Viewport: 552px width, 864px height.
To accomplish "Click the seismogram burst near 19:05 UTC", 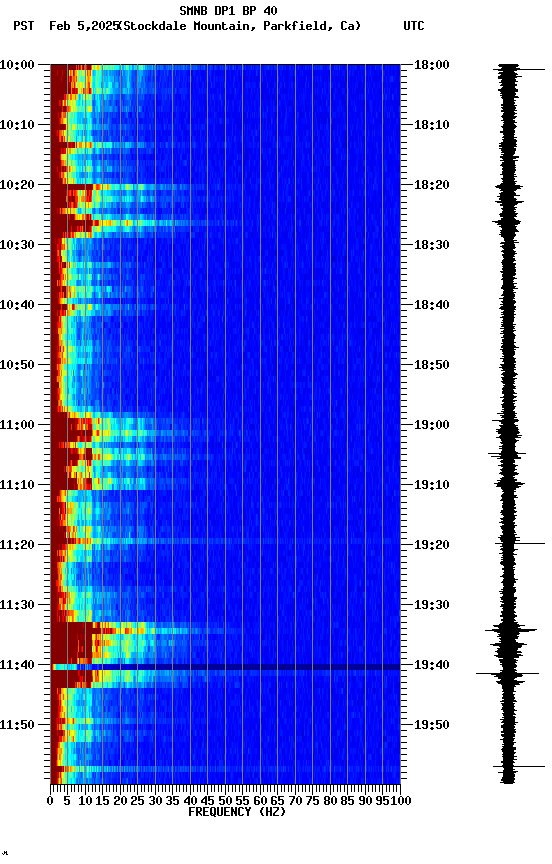I will coord(507,454).
